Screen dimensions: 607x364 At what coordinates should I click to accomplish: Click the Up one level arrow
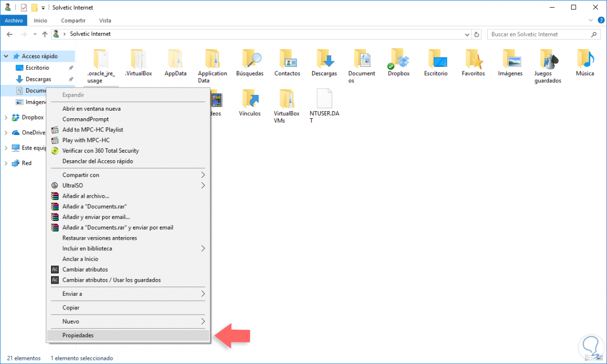click(45, 34)
